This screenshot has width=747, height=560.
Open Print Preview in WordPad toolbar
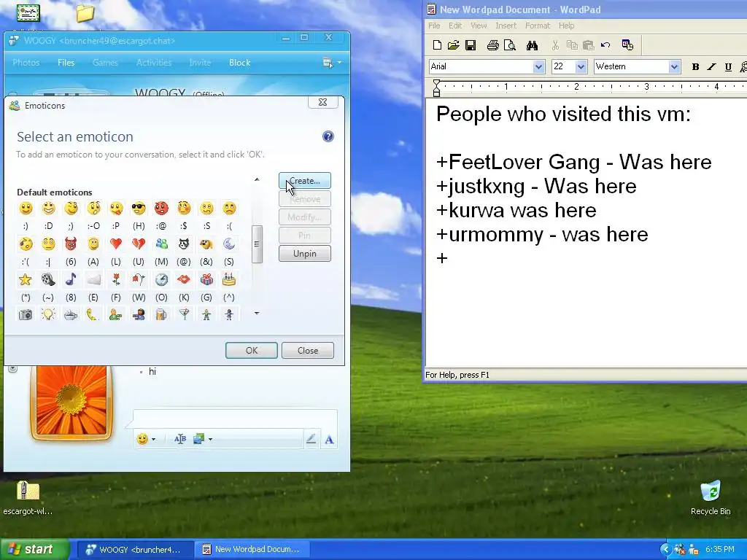click(510, 45)
